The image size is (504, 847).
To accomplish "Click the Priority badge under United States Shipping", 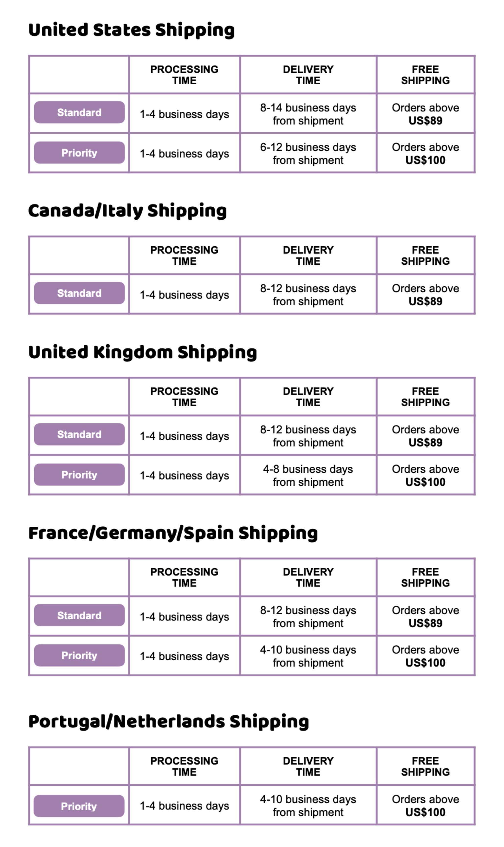I will tap(79, 152).
